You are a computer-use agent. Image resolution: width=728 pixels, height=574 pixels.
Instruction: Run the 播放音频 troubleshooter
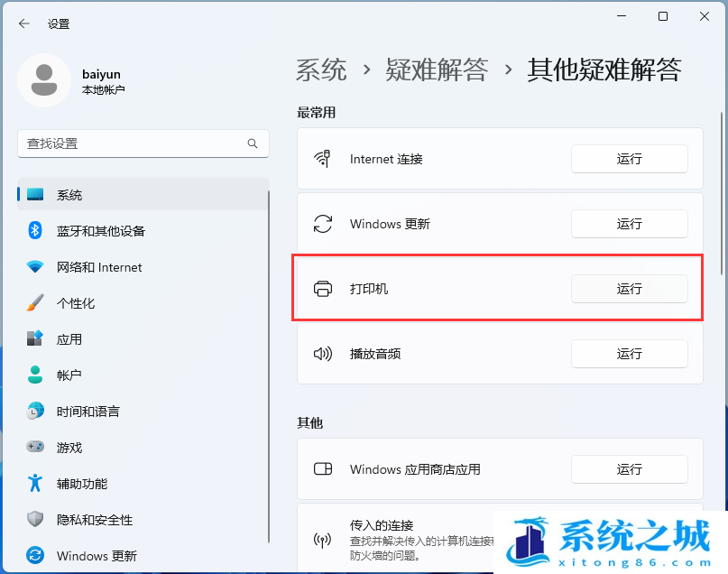(629, 354)
